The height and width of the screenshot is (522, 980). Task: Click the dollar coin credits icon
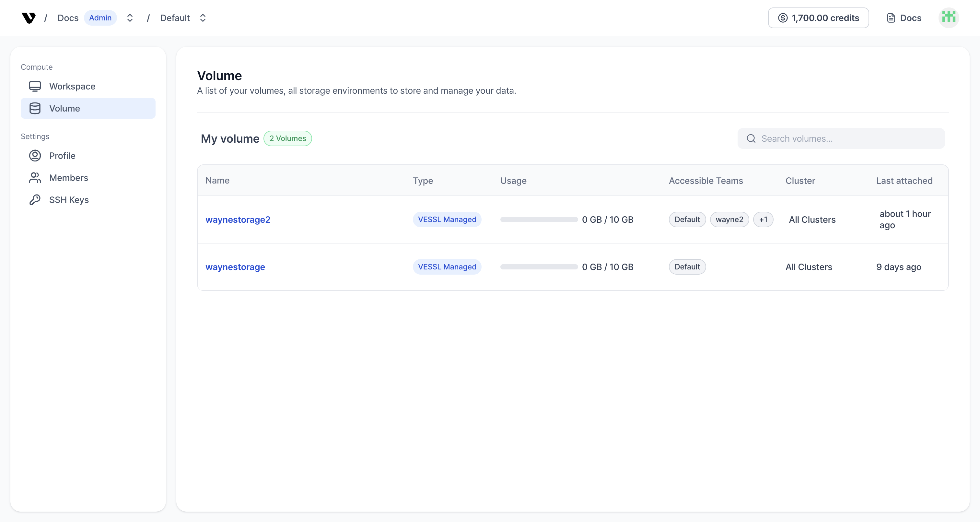783,18
